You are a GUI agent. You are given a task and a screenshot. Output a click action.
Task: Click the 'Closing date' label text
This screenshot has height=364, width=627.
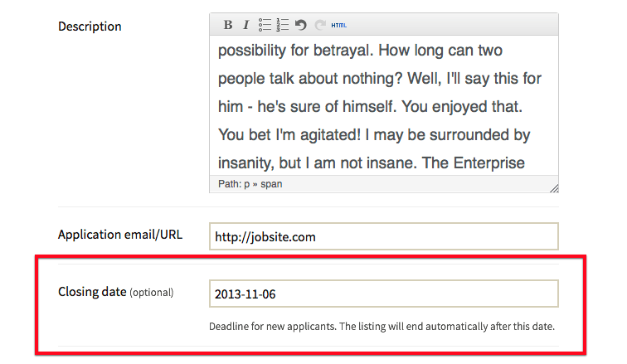(92, 292)
